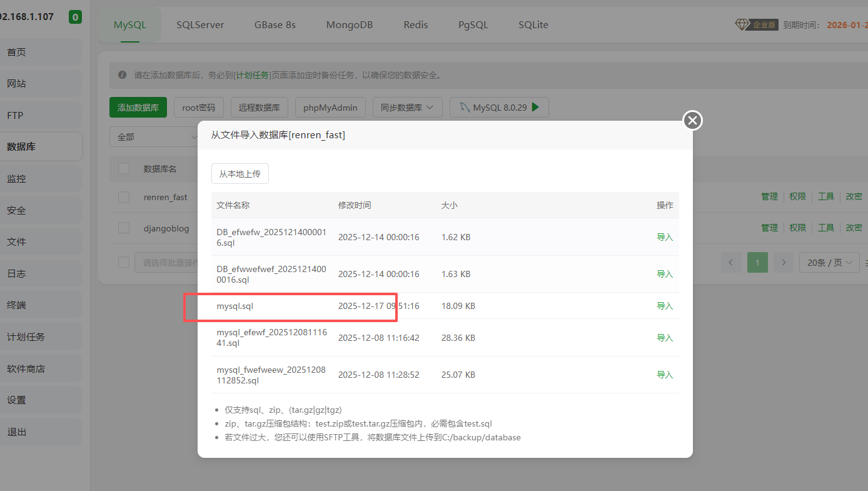This screenshot has height=491, width=868.
Task: Import mysql.sql via its 导入 link
Action: click(x=665, y=305)
